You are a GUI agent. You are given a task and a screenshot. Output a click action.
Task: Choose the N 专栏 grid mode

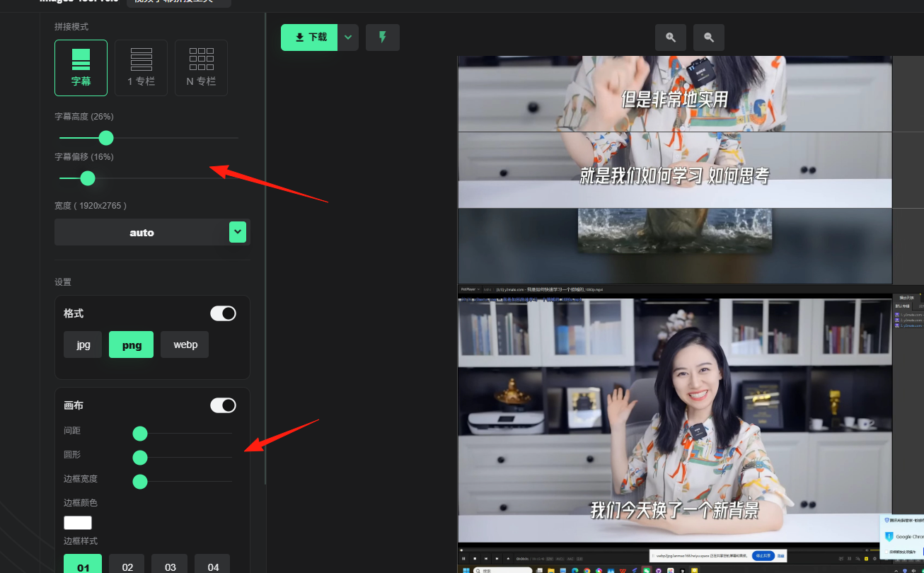point(201,68)
